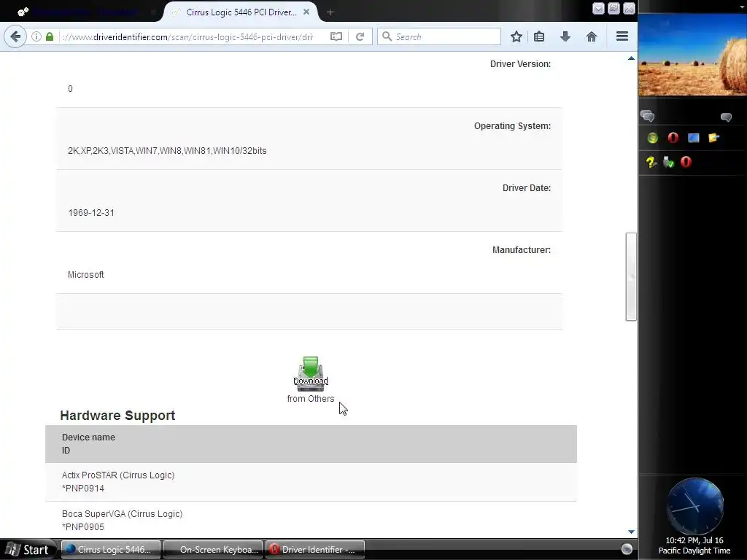Click the 'Operating System:' label
Viewport: 747px width, 560px height.
pyautogui.click(x=512, y=125)
